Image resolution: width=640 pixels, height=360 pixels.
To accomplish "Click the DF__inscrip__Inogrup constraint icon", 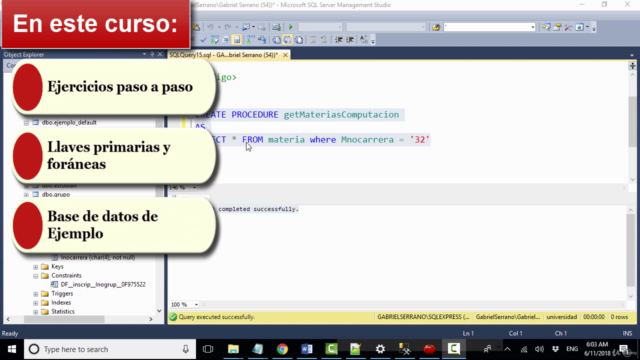I will click(x=54, y=284).
